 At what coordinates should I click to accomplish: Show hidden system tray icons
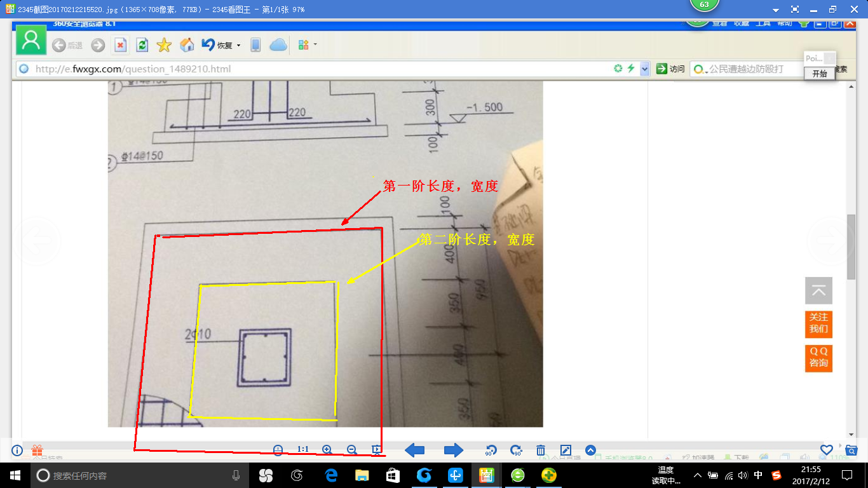click(697, 475)
